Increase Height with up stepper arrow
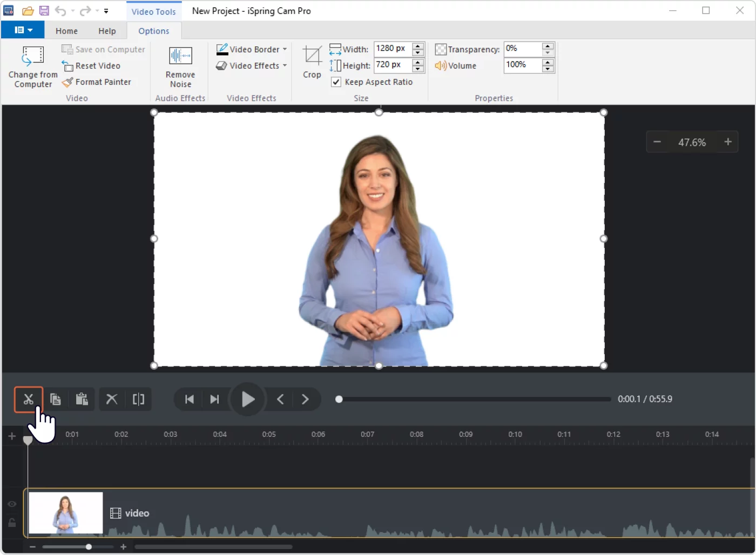This screenshot has width=756, height=555. (x=418, y=62)
